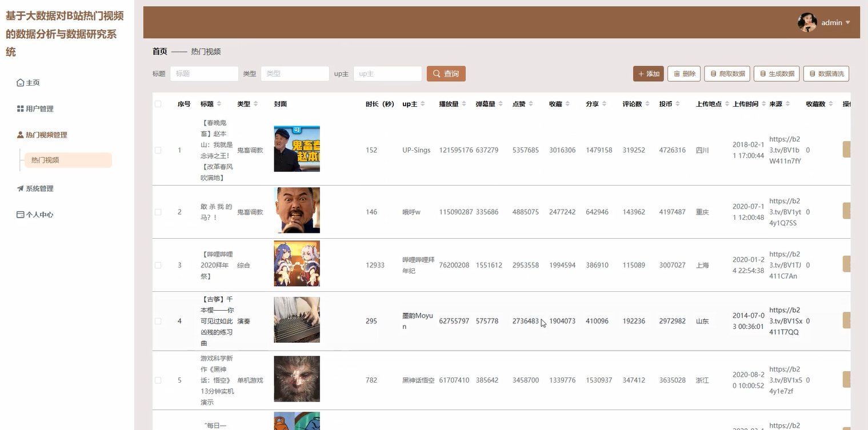Sort by the 弹幕量 column arrows
This screenshot has height=430, width=868.
pyautogui.click(x=501, y=104)
